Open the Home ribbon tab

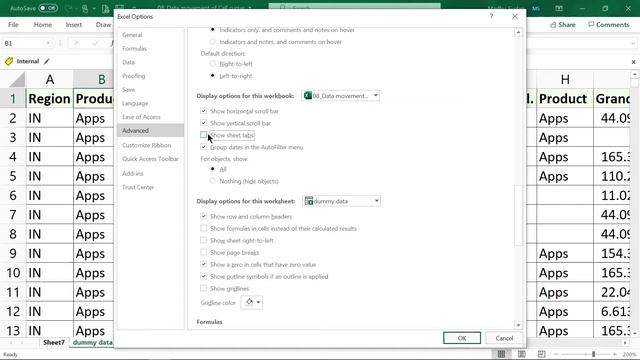tap(42, 24)
